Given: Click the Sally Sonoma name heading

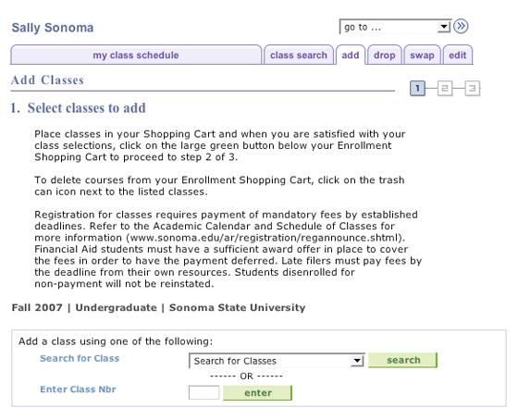Looking at the screenshot, I should click(53, 28).
